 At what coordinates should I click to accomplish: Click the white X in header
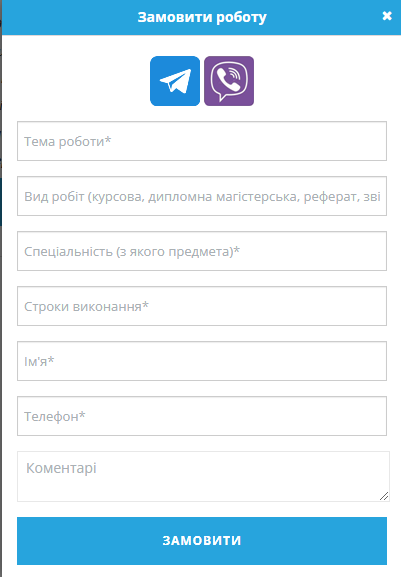(387, 16)
